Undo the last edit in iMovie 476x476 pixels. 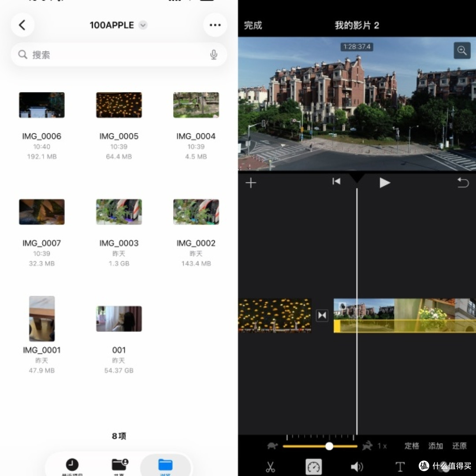[x=463, y=182]
